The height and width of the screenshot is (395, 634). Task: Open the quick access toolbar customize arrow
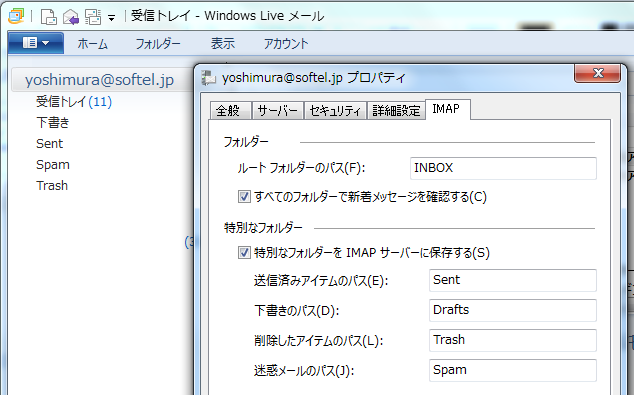(x=112, y=18)
